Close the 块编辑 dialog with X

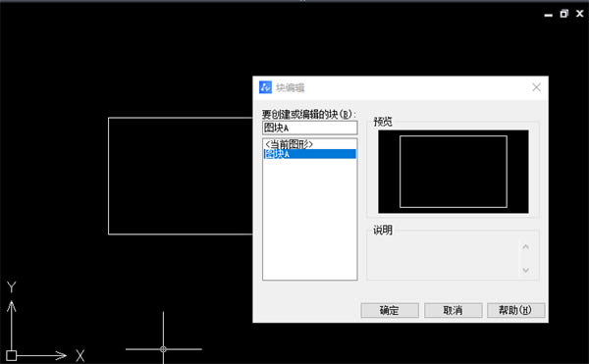536,87
